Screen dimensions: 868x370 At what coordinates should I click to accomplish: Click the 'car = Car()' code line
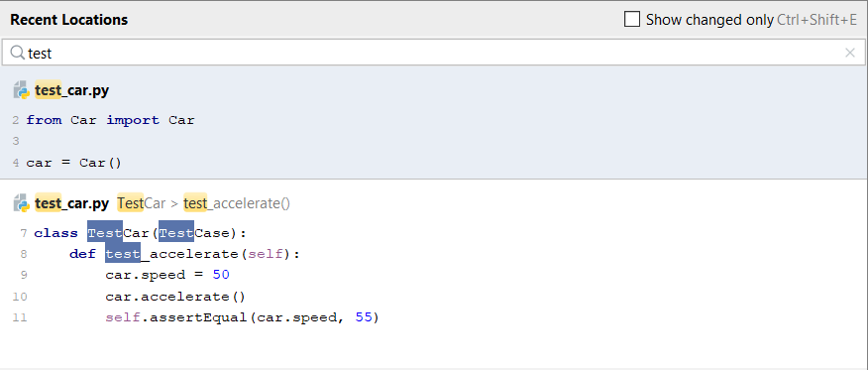point(73,163)
